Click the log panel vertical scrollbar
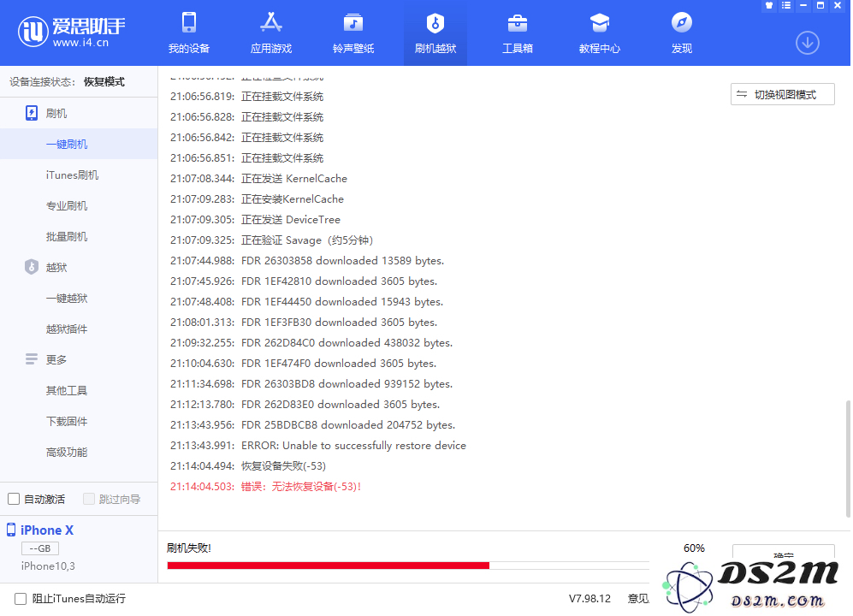This screenshot has width=853, height=616. coord(847,459)
